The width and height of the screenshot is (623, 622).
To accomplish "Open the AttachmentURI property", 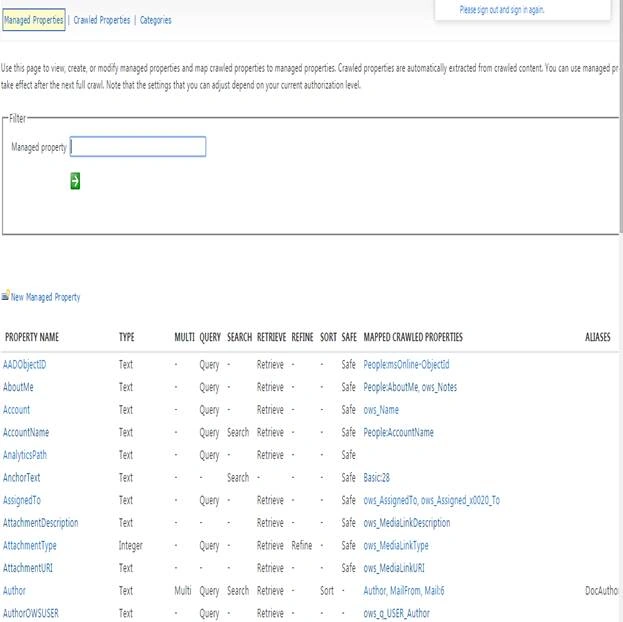I will [28, 568].
